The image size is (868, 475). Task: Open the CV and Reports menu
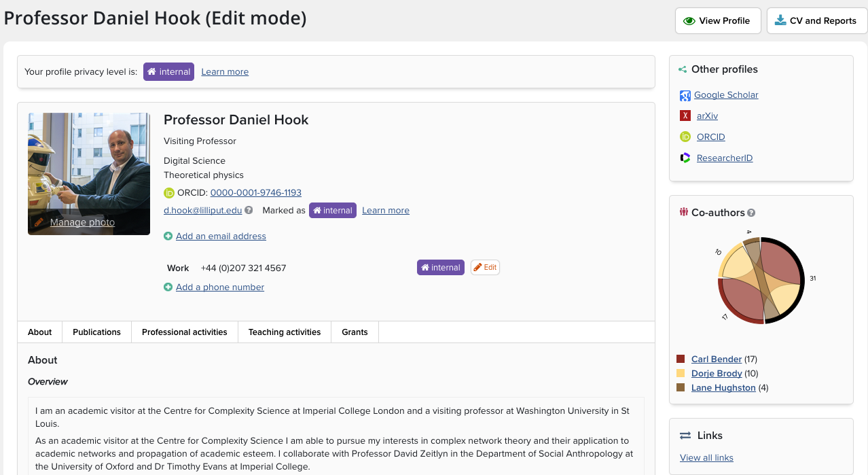pos(816,21)
